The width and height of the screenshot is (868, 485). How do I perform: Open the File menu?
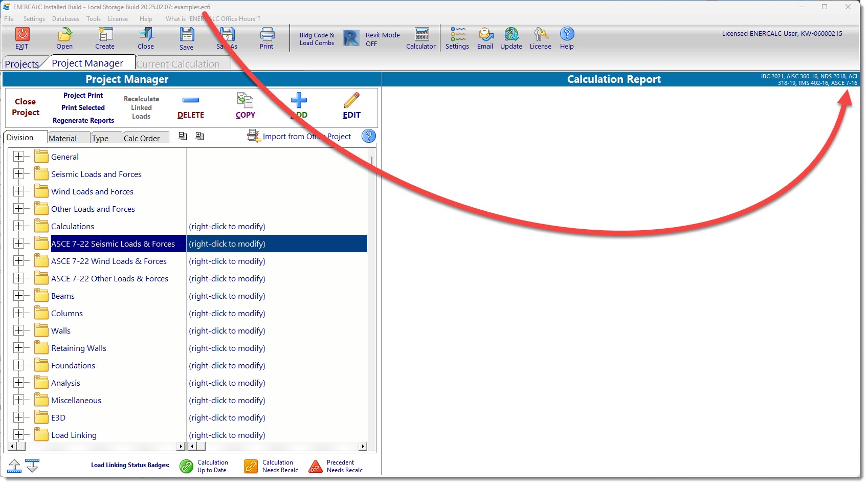coord(9,19)
